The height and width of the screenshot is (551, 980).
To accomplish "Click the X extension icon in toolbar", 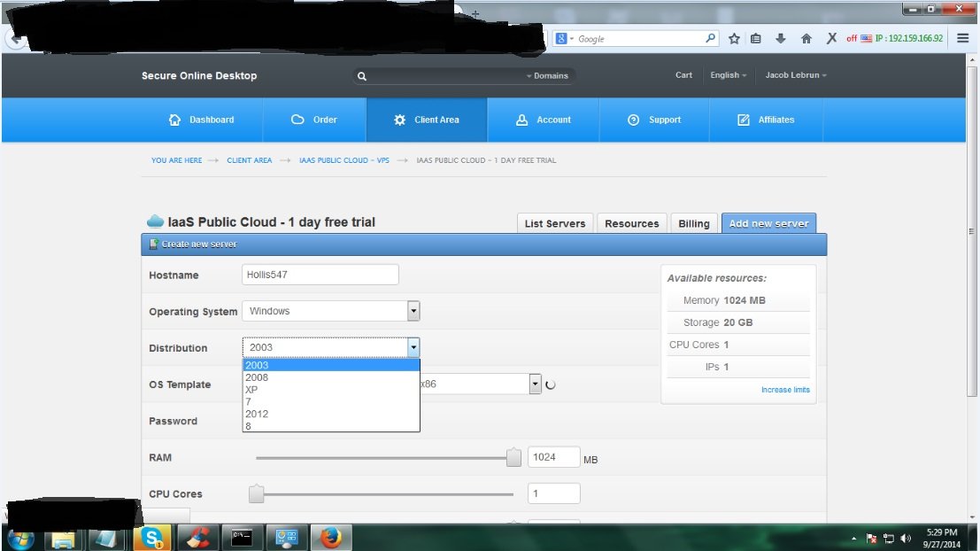I will click(x=831, y=38).
